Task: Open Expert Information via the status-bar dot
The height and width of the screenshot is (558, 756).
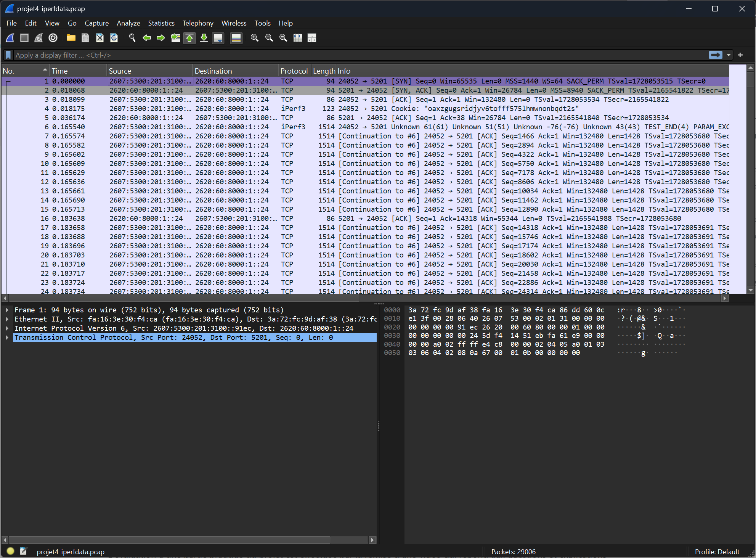Action: (x=10, y=551)
